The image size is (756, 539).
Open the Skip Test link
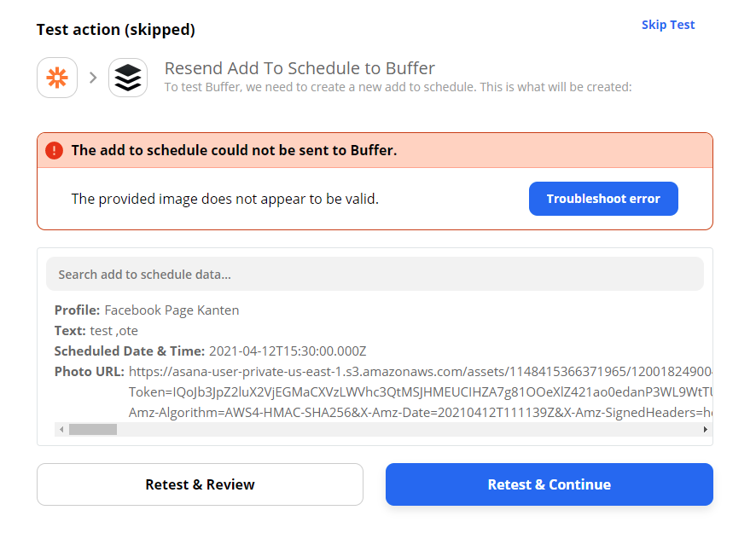point(668,25)
